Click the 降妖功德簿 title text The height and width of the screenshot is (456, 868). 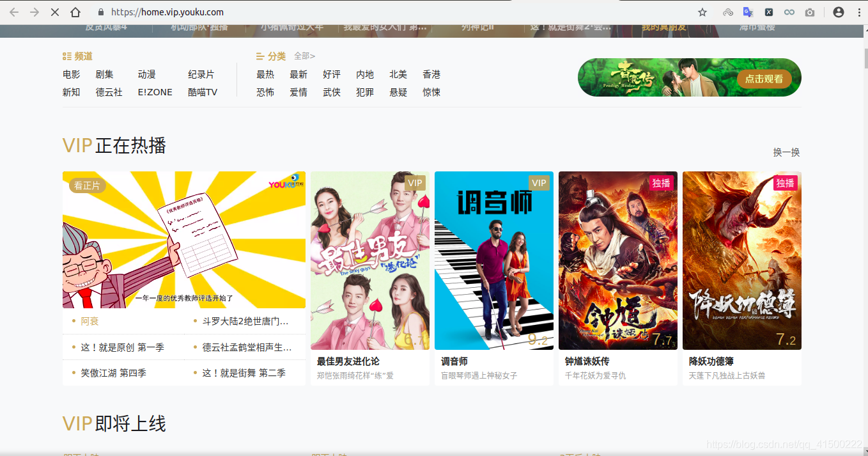[x=711, y=361]
